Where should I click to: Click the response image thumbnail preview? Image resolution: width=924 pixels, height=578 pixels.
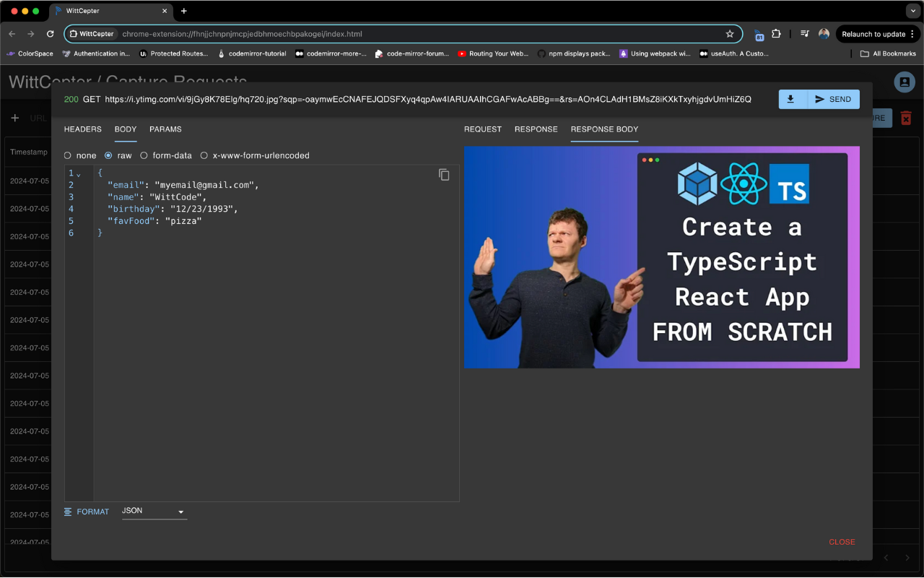[x=661, y=257]
